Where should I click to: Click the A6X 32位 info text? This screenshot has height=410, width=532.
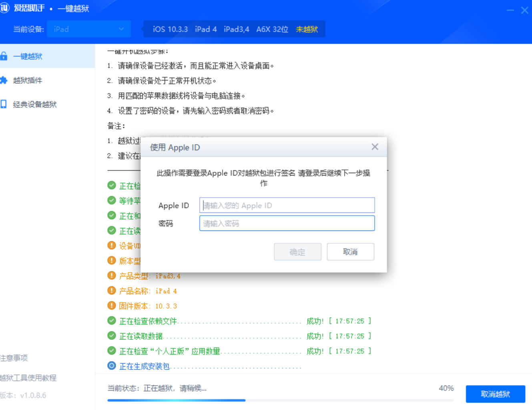click(272, 29)
